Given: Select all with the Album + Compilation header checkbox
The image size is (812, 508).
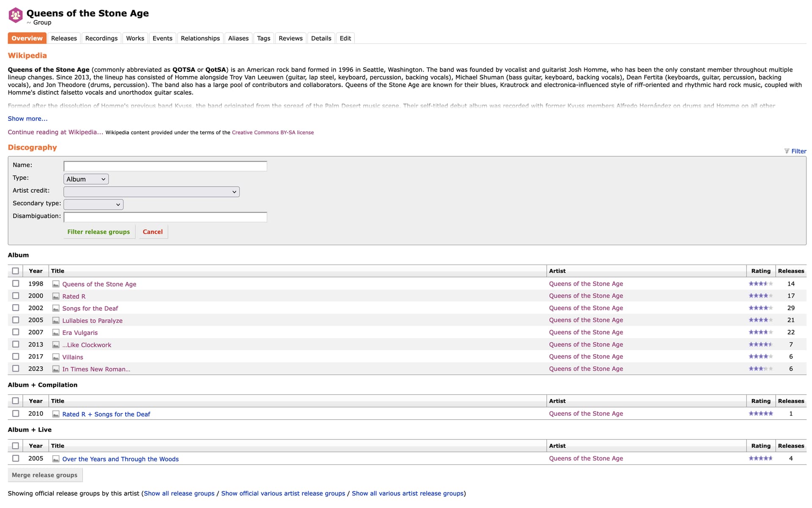Looking at the screenshot, I should 16,401.
